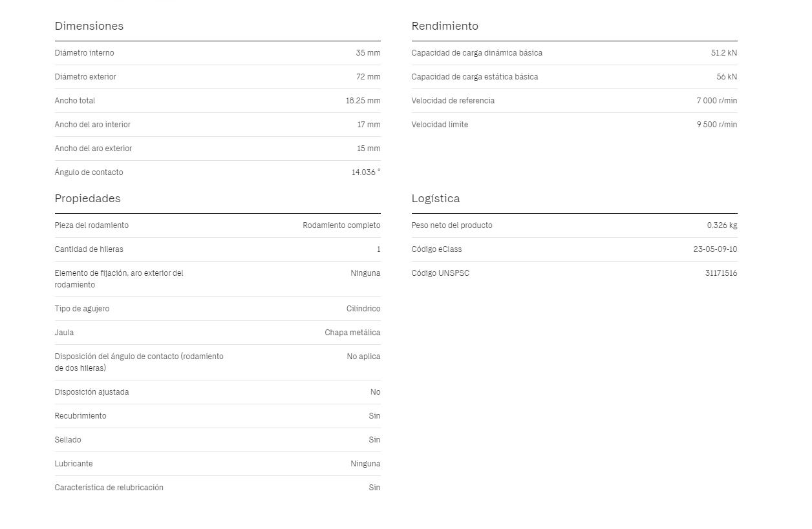Click the Ancho total value 18.25 mm
This screenshot has height=529, width=812.
[363, 101]
